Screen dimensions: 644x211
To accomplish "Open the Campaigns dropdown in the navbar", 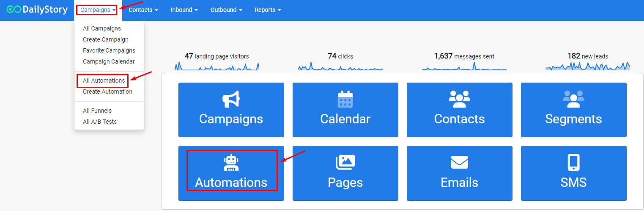I will (98, 10).
